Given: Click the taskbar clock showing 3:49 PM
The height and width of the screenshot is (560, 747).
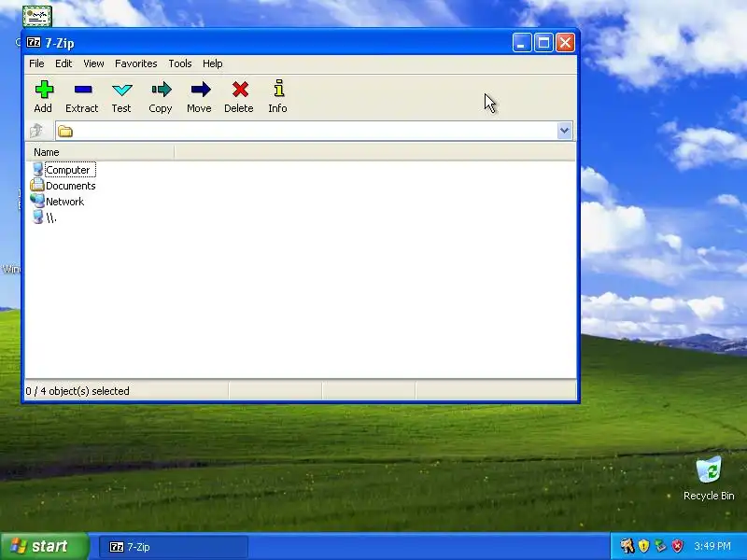Looking at the screenshot, I should [x=712, y=546].
